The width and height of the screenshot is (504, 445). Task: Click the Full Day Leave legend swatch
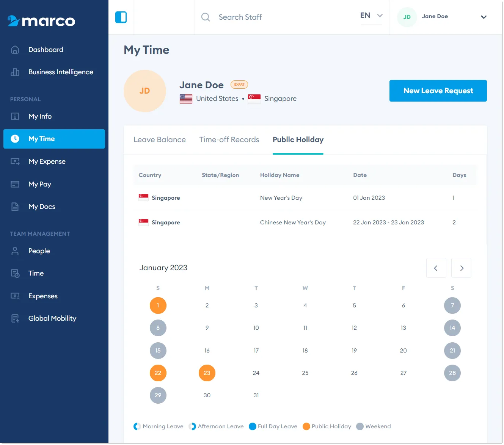[x=253, y=426]
